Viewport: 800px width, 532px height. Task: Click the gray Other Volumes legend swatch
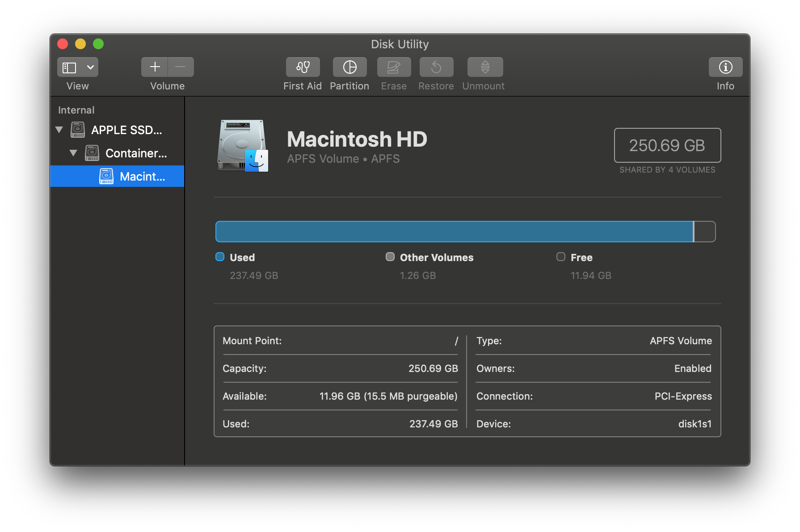(390, 257)
